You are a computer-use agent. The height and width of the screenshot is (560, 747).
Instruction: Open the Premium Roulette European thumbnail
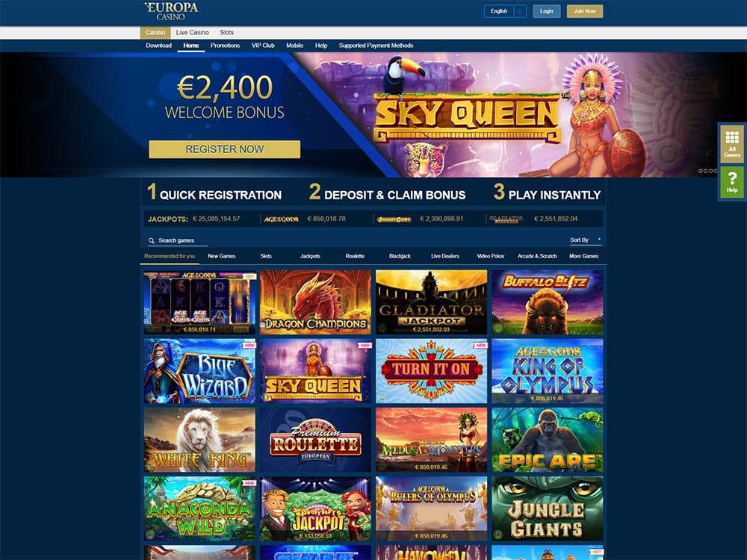315,440
